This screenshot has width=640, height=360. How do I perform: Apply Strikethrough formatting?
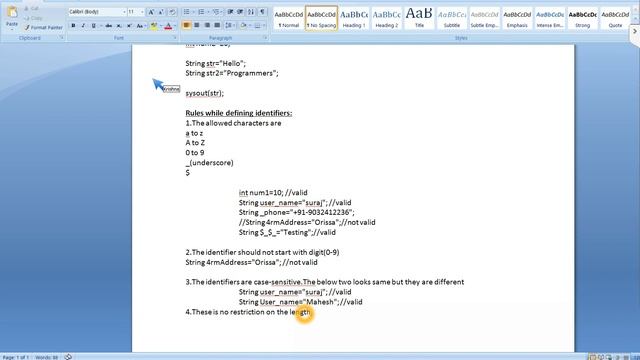pyautogui.click(x=109, y=26)
